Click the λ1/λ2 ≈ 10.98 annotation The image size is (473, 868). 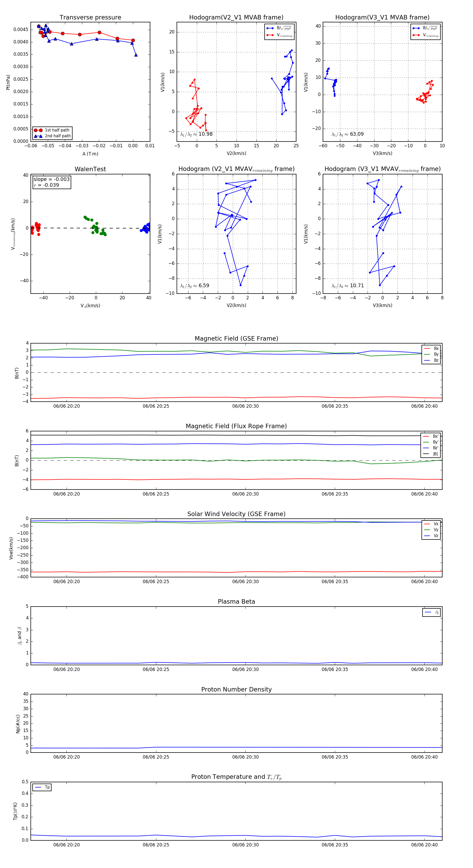(196, 134)
